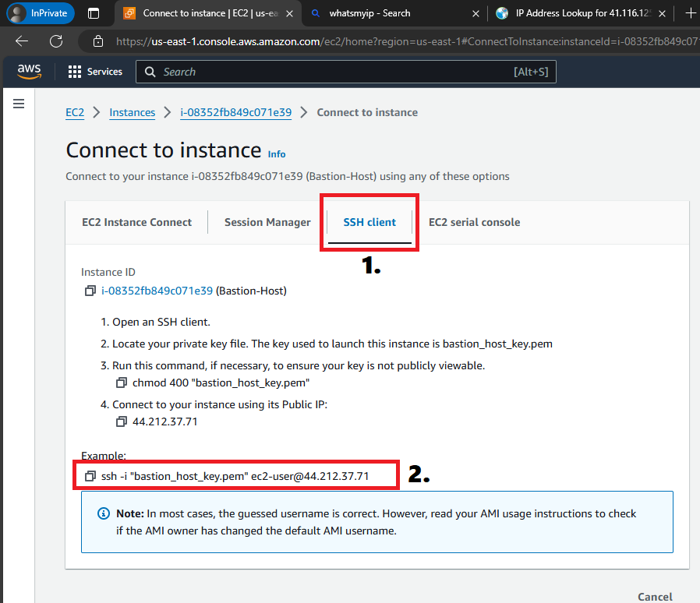Image resolution: width=700 pixels, height=603 pixels.
Task: Switch to EC2 serial console tab
Action: point(475,222)
